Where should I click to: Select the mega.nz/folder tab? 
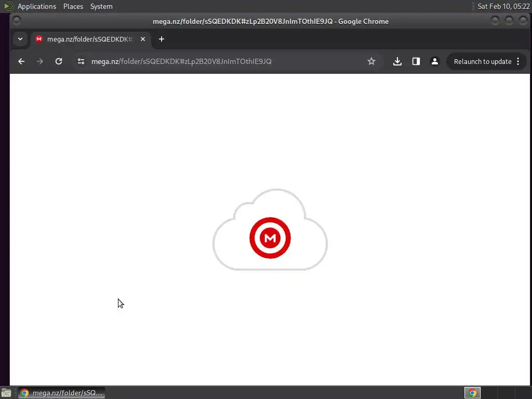(90, 39)
